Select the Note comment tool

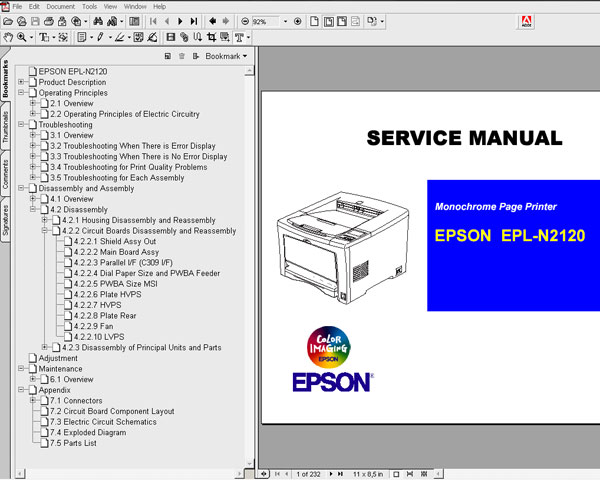(x=82, y=37)
